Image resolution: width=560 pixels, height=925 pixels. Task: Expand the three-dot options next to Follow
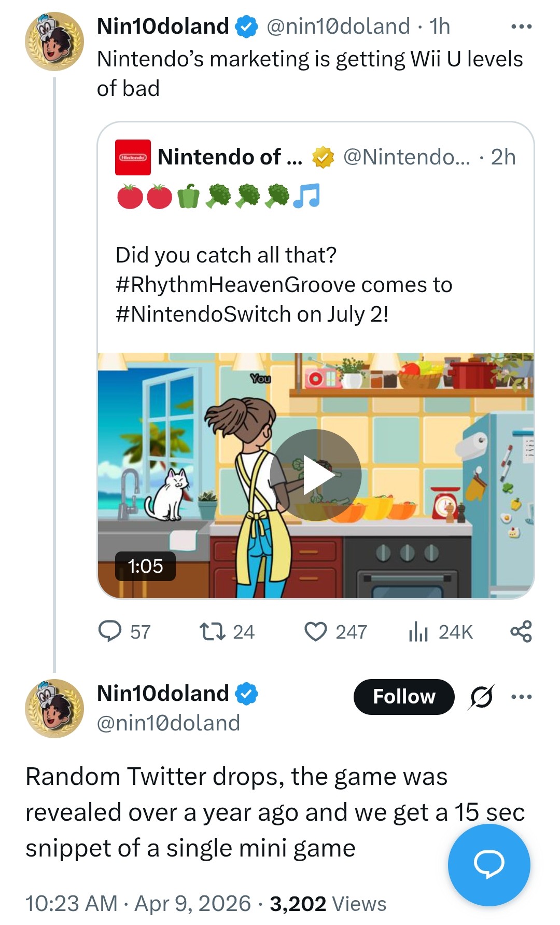[521, 696]
